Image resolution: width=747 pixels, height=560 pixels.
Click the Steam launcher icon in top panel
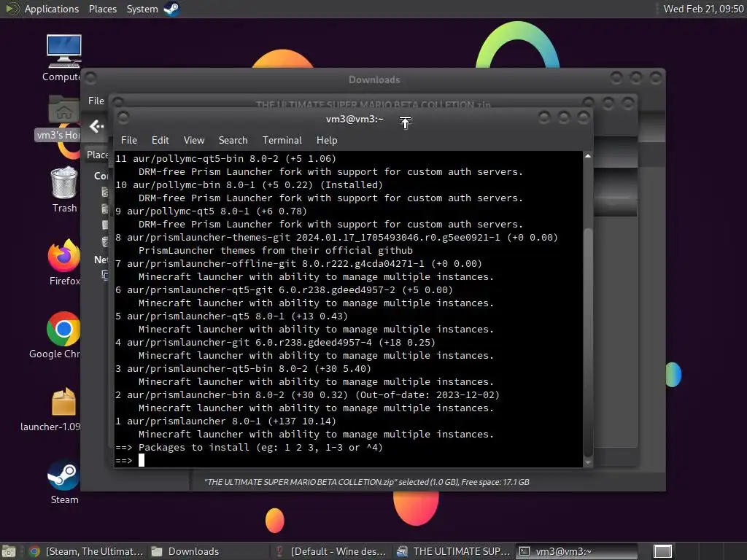pyautogui.click(x=171, y=9)
